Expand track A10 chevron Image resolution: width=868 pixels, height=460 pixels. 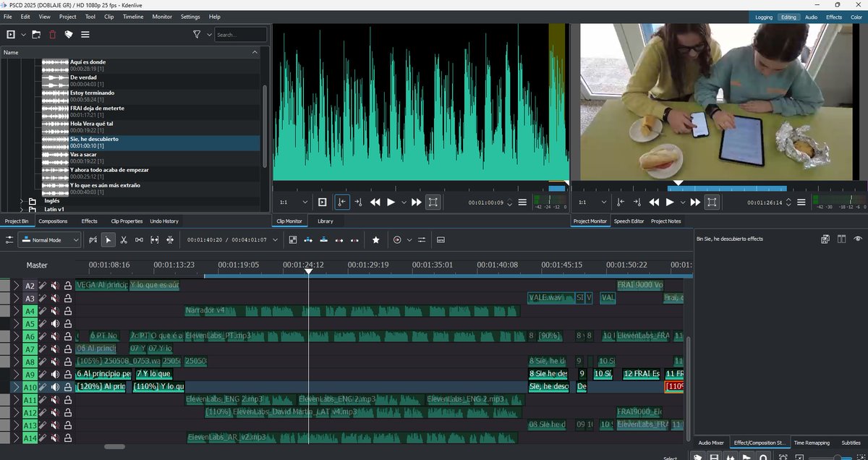coord(16,387)
